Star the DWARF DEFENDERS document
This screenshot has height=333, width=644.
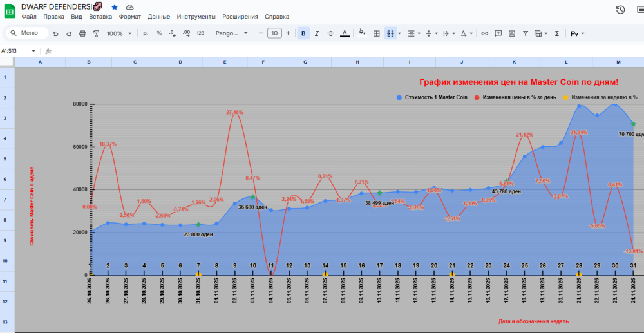pos(115,6)
